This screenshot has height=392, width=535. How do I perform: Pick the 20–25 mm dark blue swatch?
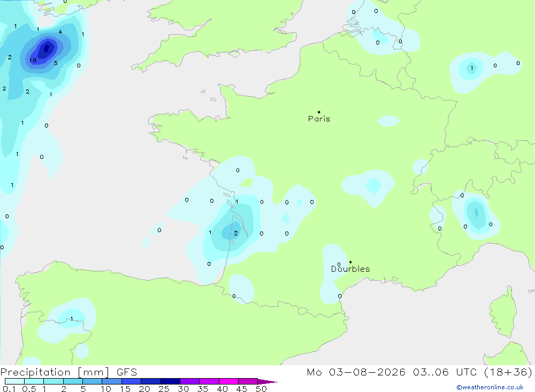tap(150, 381)
